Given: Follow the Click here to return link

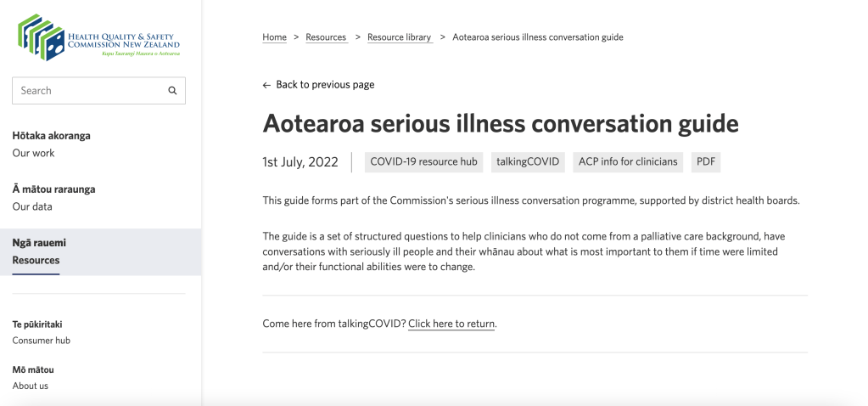Looking at the screenshot, I should pyautogui.click(x=451, y=324).
